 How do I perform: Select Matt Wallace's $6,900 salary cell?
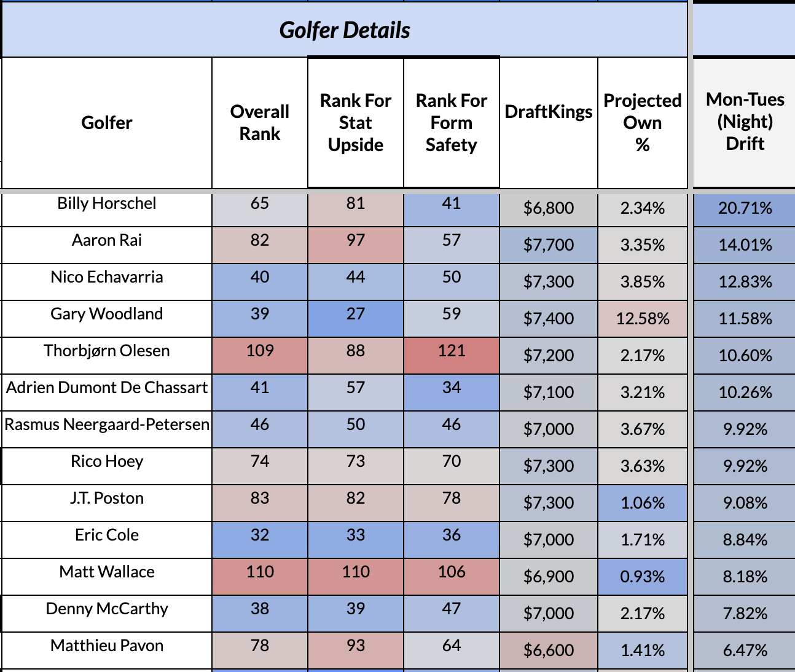point(548,577)
